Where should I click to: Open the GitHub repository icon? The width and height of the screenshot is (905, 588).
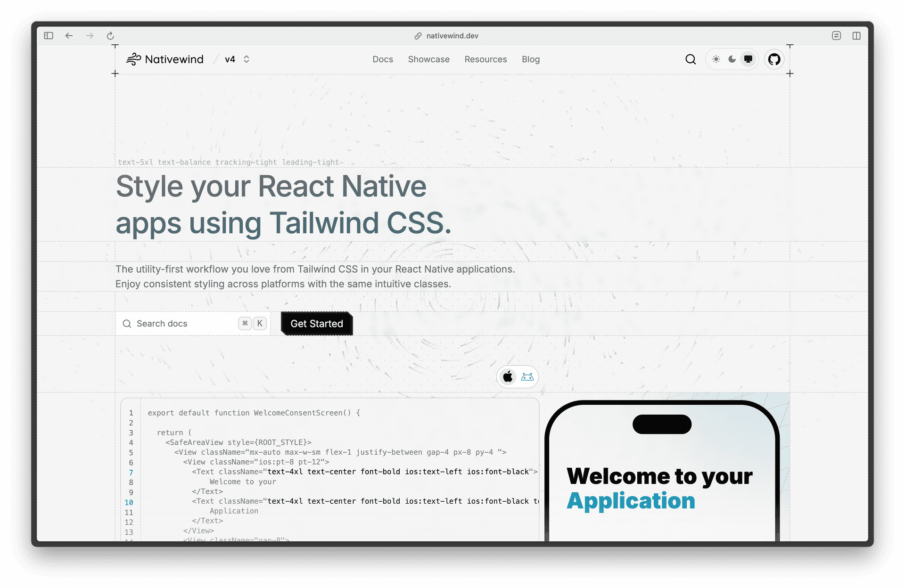pyautogui.click(x=774, y=59)
